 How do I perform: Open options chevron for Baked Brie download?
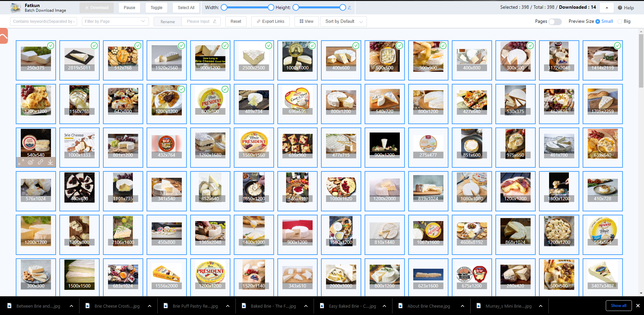click(306, 306)
